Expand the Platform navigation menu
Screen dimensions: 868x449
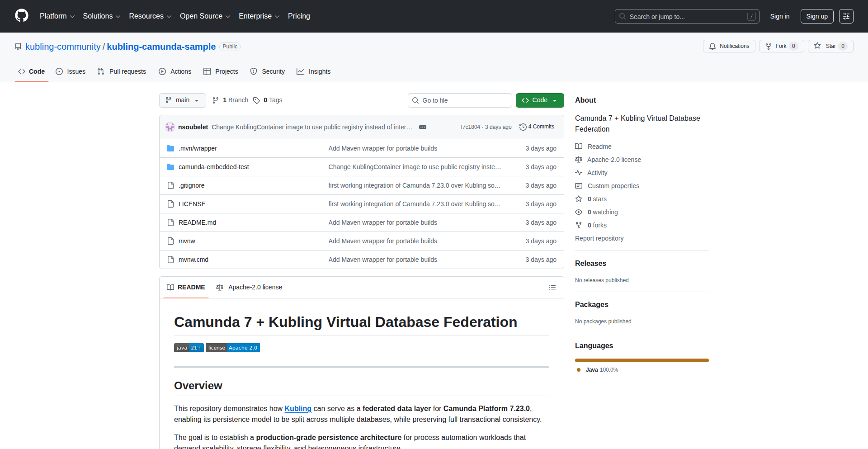click(57, 16)
